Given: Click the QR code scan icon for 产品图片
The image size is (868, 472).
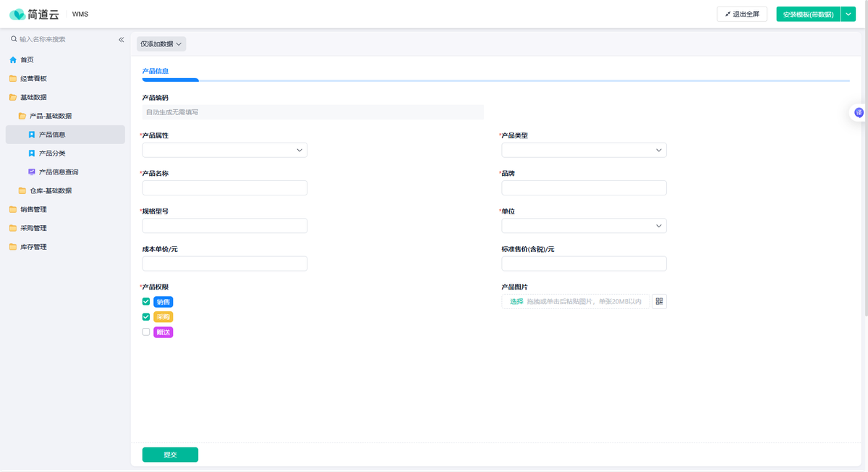Looking at the screenshot, I should (659, 301).
